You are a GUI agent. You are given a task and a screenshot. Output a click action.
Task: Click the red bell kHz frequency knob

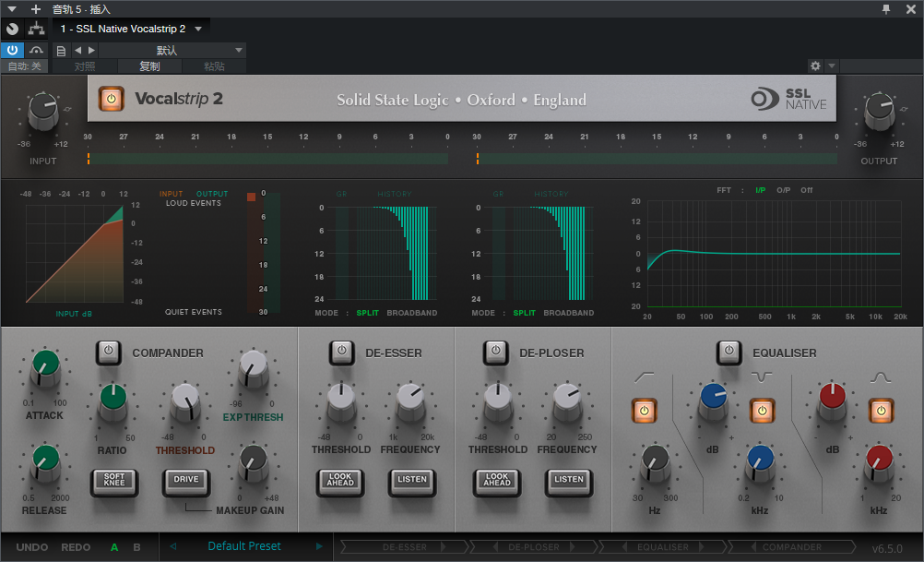(x=879, y=463)
